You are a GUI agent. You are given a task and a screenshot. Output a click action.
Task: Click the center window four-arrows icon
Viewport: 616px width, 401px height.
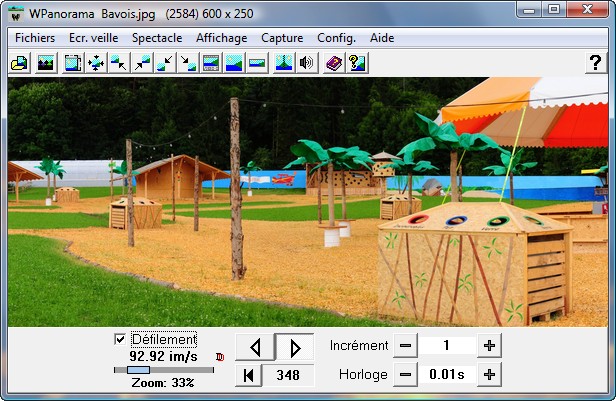click(x=96, y=63)
